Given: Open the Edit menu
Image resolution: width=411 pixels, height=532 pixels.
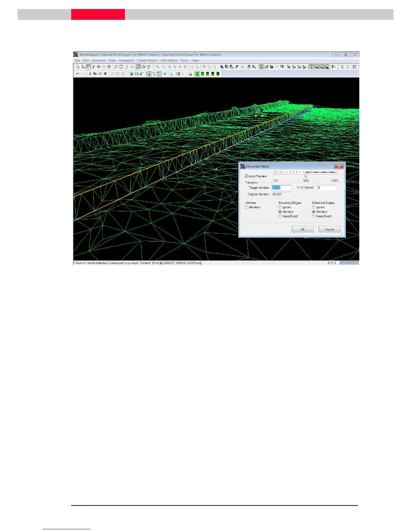Looking at the screenshot, I should [x=86, y=60].
